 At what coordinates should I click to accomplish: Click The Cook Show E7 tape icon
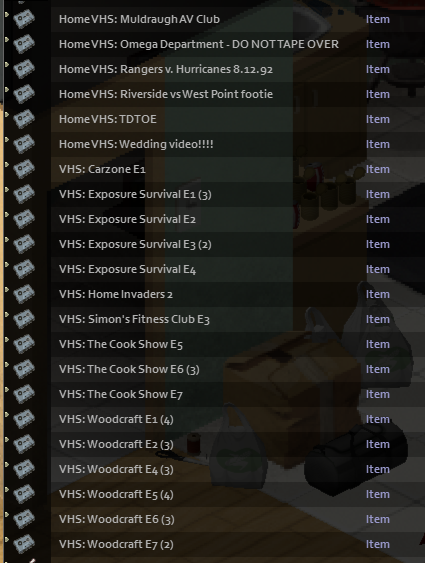coord(24,394)
